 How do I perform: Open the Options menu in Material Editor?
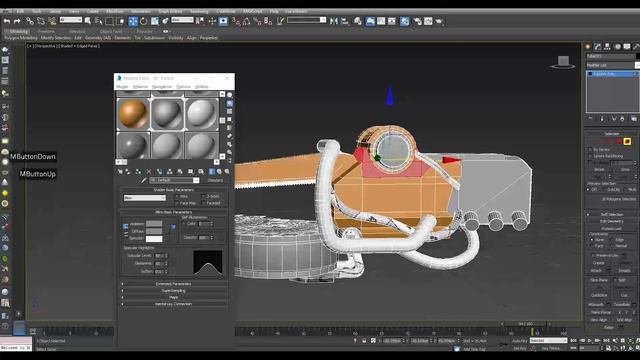click(183, 87)
